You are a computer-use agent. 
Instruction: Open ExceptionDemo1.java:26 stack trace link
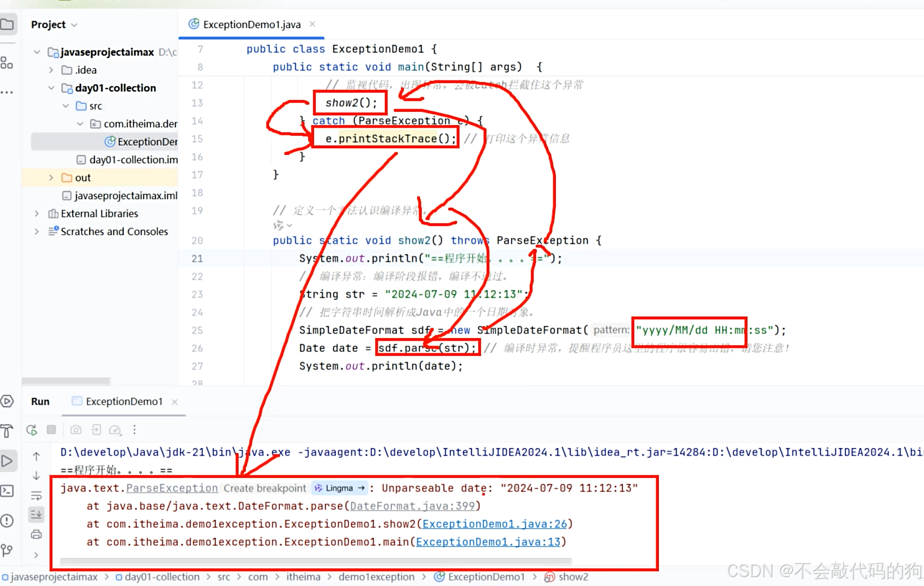[494, 524]
